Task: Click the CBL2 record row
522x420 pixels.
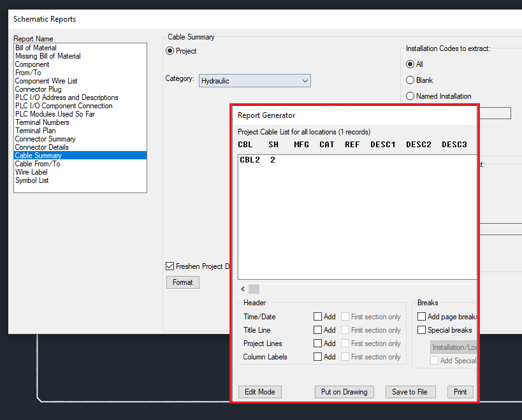Action: click(358, 160)
